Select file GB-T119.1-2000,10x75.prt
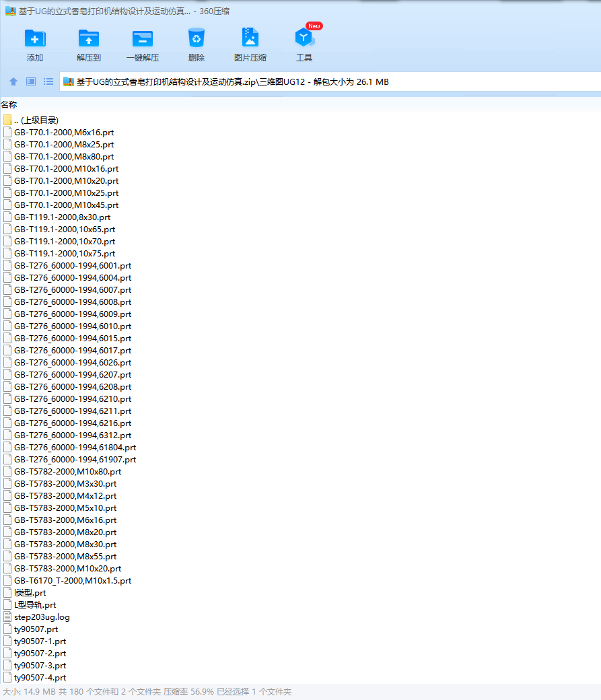Viewport: 601px width, 700px height. coord(65,254)
